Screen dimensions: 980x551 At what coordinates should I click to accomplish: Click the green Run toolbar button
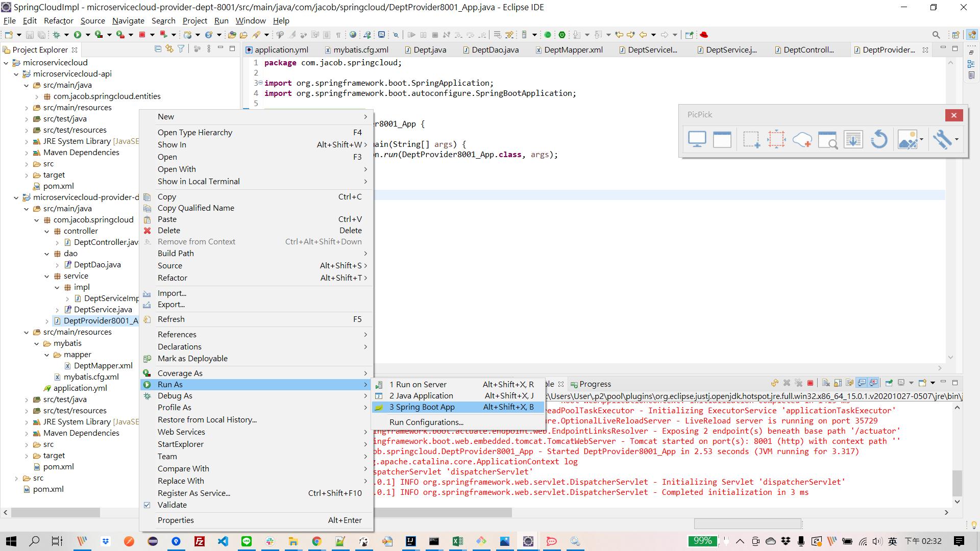(x=78, y=35)
